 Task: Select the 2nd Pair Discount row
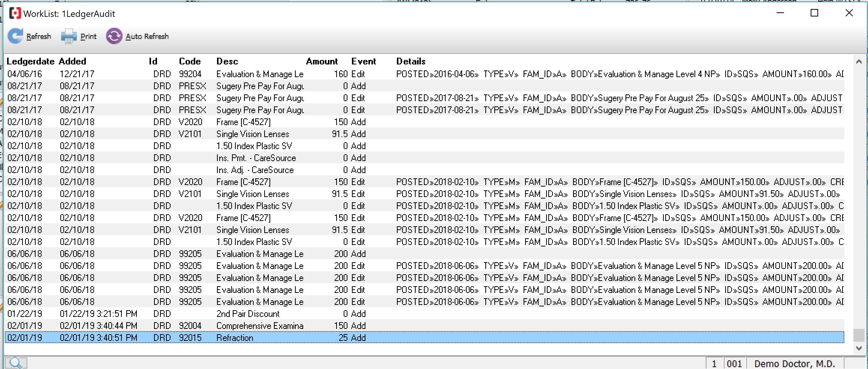click(x=248, y=314)
